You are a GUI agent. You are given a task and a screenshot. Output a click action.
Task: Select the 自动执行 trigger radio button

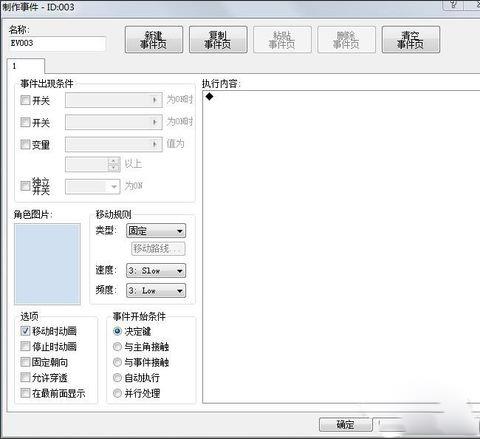point(117,377)
